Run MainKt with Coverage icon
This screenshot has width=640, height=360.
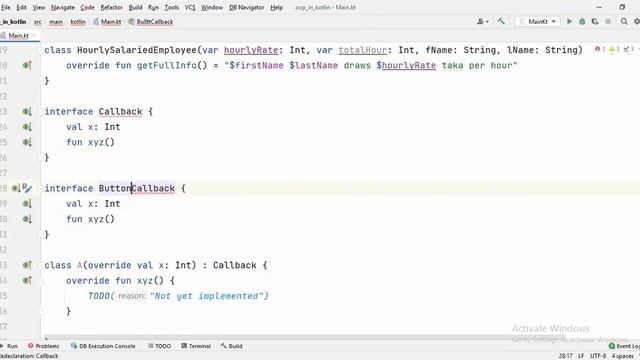point(595,21)
